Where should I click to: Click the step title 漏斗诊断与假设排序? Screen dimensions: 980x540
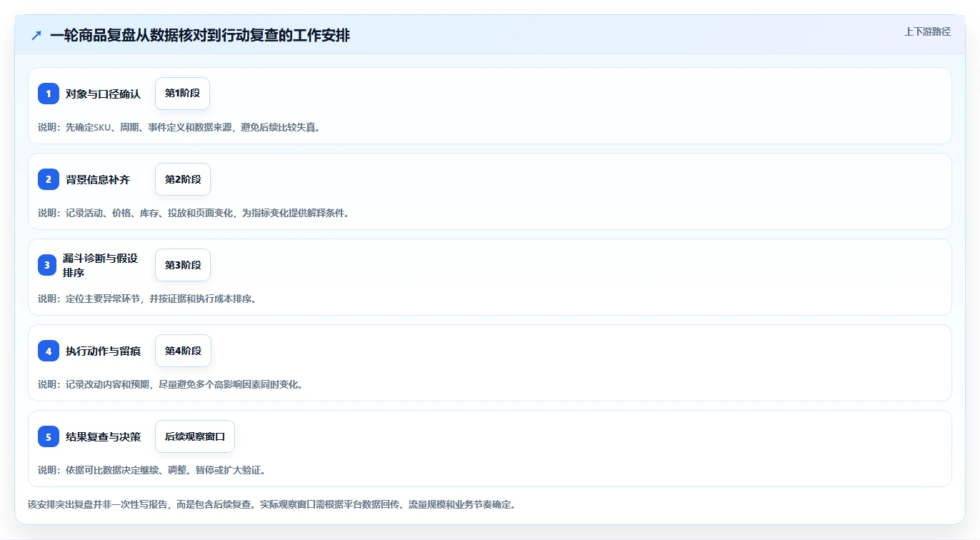point(100,265)
